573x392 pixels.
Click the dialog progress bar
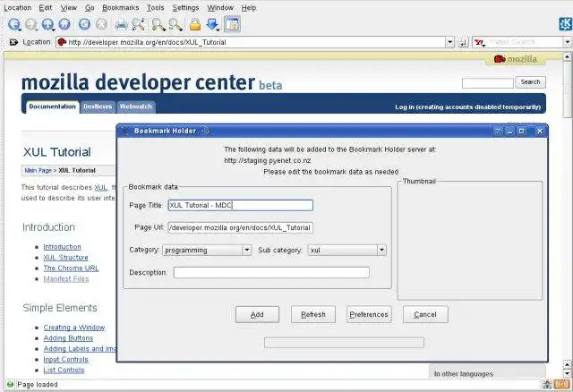pyautogui.click(x=344, y=343)
